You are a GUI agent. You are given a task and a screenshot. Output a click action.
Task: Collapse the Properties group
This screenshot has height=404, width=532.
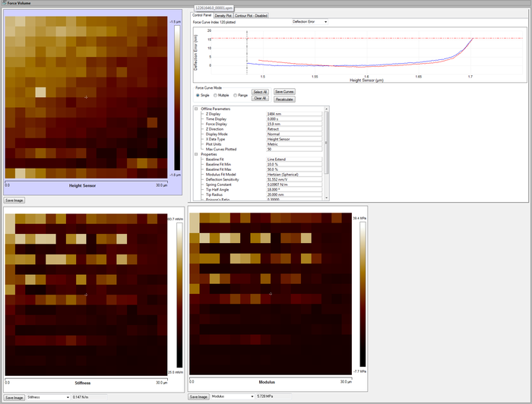pyautogui.click(x=197, y=154)
